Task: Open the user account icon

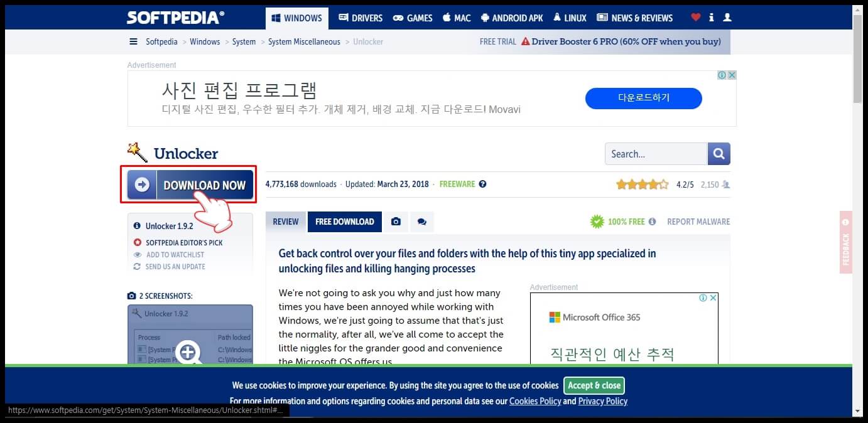Action: [727, 18]
